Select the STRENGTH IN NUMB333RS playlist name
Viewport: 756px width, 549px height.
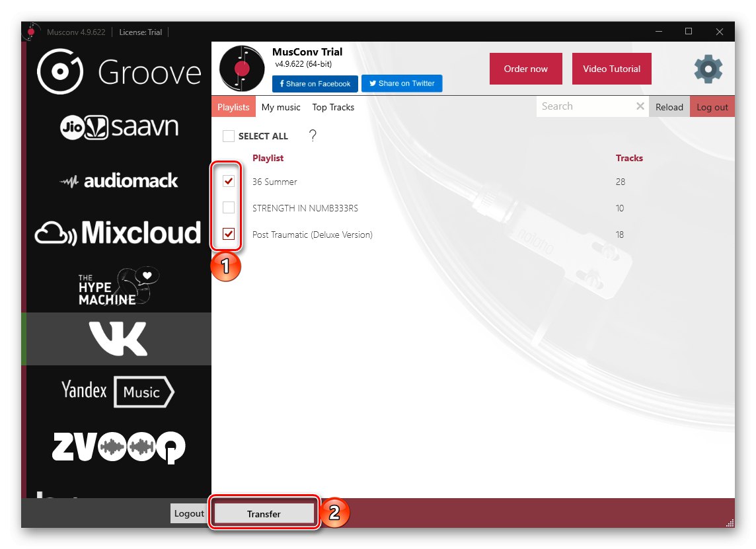(305, 208)
